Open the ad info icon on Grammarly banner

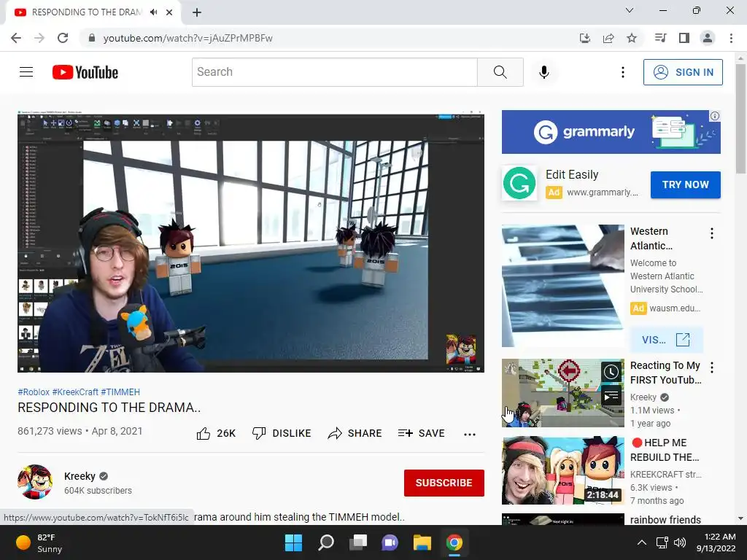[715, 116]
